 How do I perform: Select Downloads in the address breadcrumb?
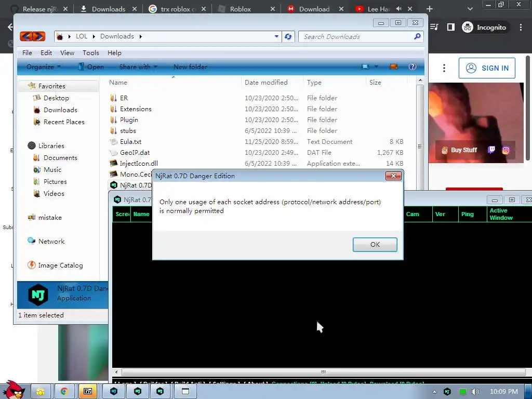117,36
